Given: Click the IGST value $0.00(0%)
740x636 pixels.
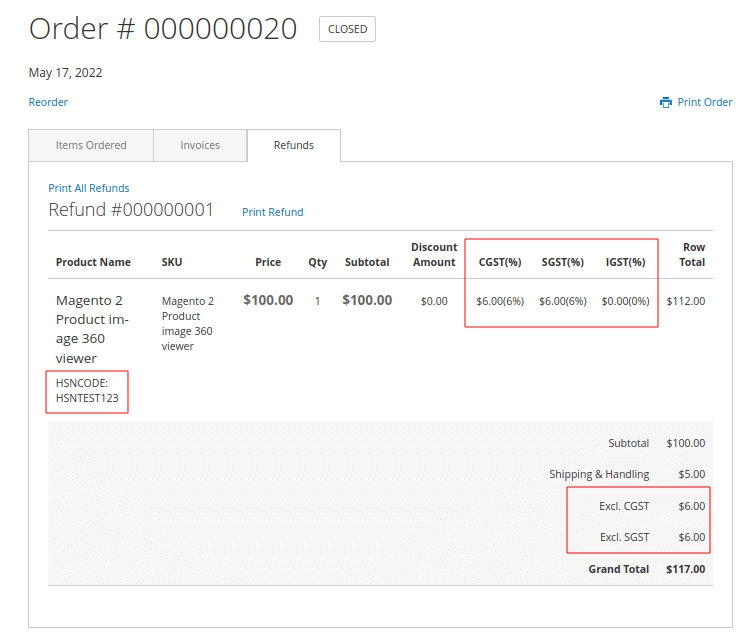Looking at the screenshot, I should point(625,301).
